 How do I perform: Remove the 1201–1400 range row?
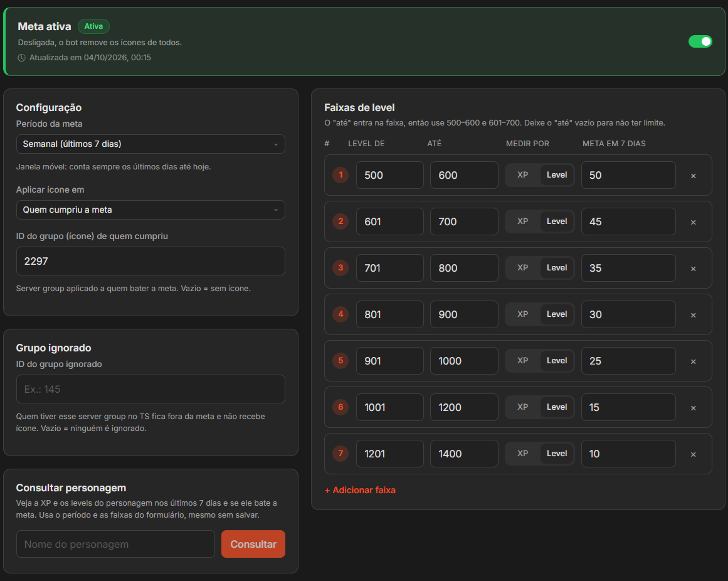click(693, 454)
